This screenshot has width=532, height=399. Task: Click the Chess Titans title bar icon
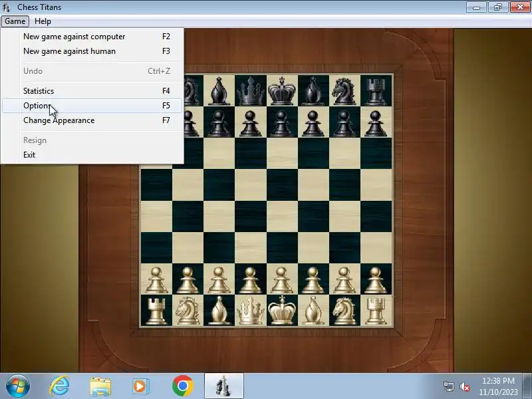click(6, 7)
